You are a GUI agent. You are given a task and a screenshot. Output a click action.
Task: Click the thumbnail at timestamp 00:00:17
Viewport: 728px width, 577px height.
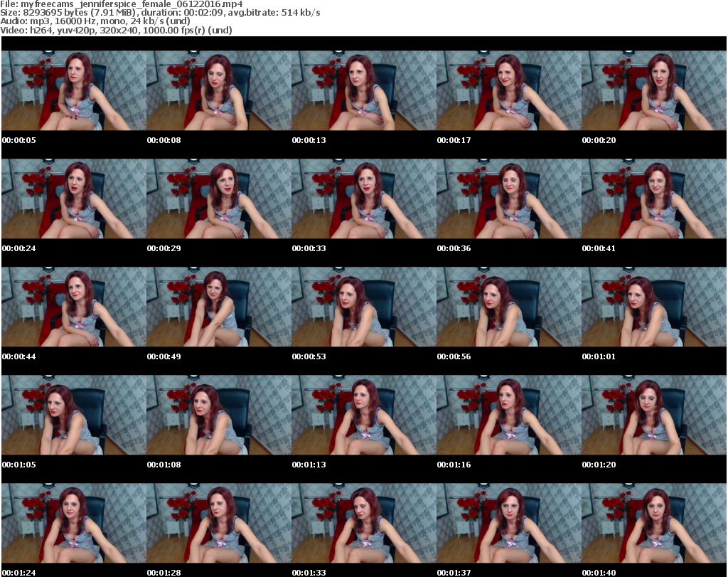509,90
